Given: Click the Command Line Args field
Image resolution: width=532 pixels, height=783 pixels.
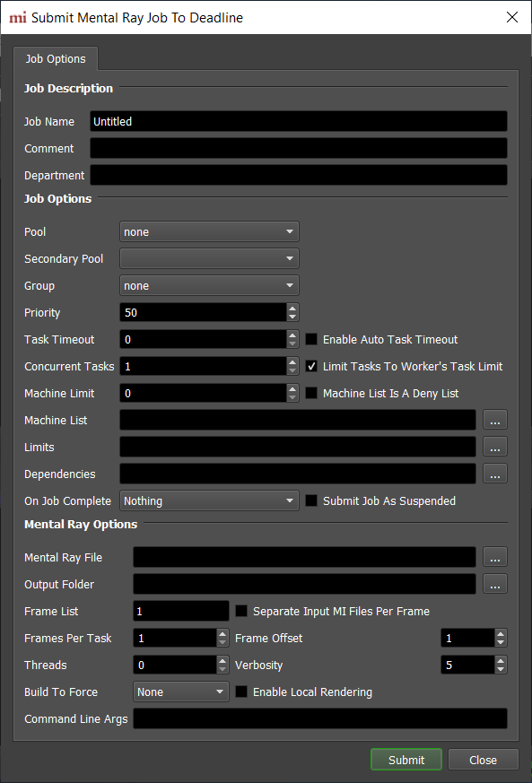Looking at the screenshot, I should tap(320, 718).
